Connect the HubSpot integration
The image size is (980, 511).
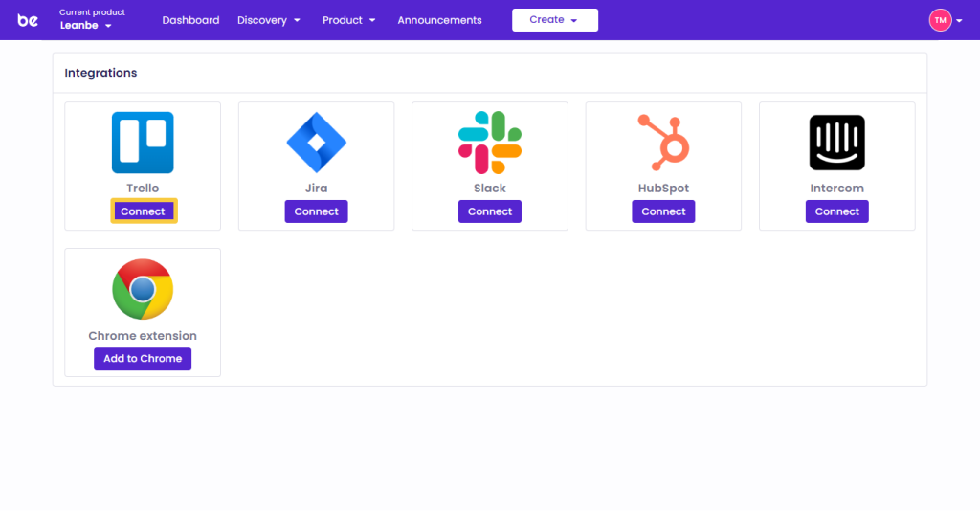click(663, 211)
